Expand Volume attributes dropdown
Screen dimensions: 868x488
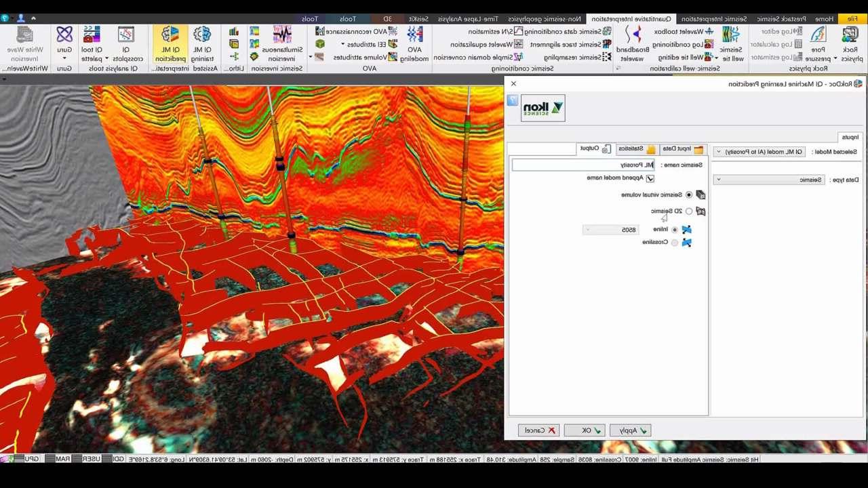coord(311,58)
